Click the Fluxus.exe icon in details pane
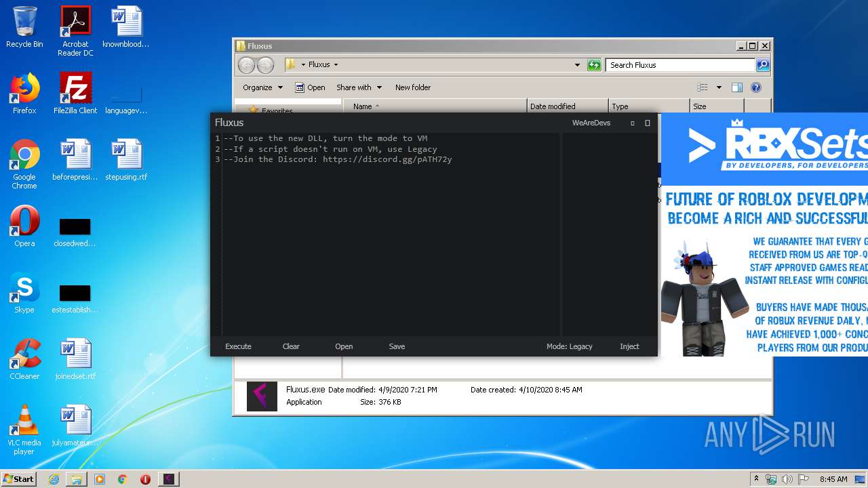The image size is (868, 488). tap(262, 396)
